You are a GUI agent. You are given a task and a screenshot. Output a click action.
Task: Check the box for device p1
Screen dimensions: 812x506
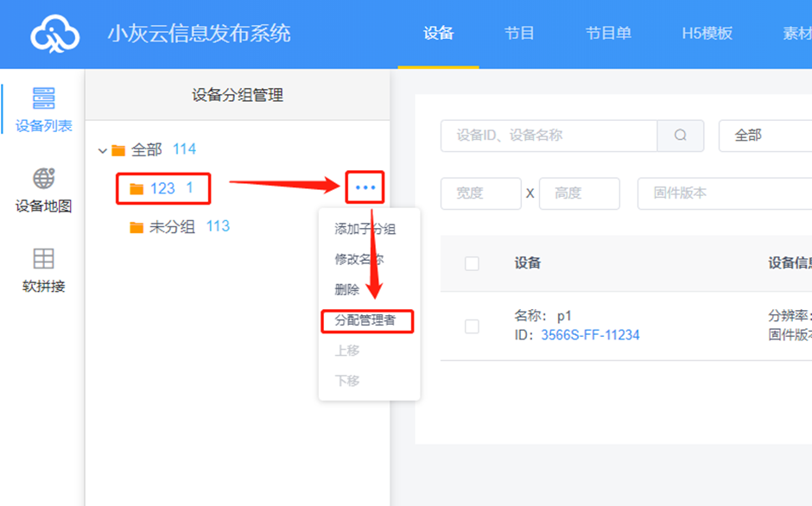point(472,326)
